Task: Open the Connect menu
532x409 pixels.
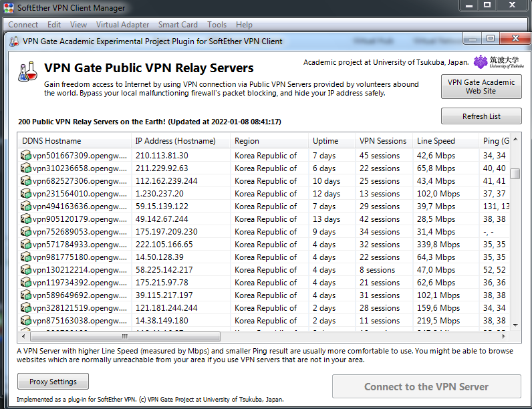Action: [x=23, y=25]
